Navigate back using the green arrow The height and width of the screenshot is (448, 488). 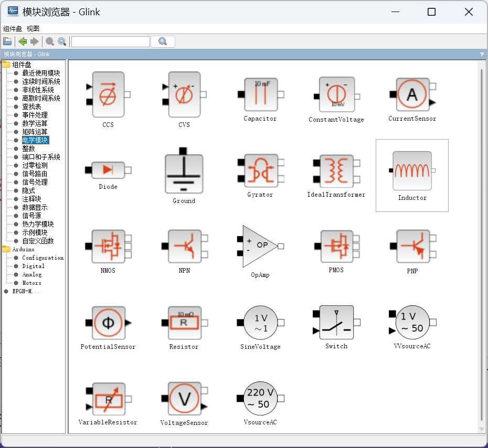click(x=22, y=41)
